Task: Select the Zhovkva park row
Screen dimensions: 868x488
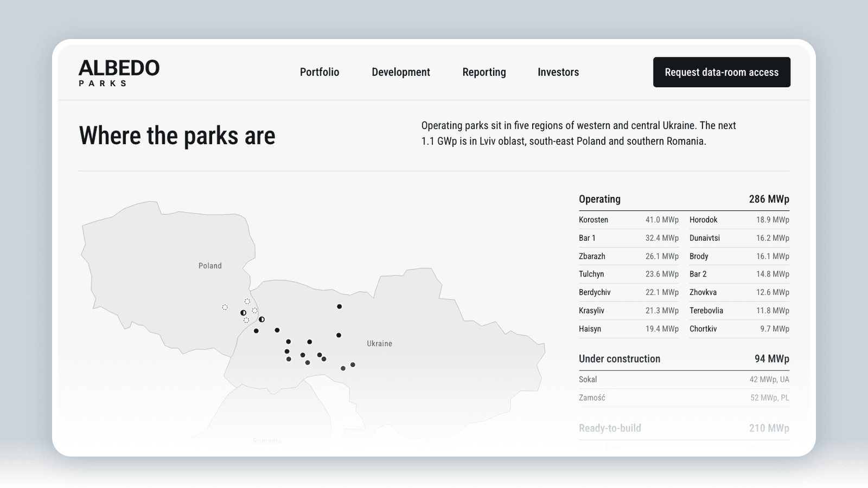Action: pyautogui.click(x=739, y=292)
